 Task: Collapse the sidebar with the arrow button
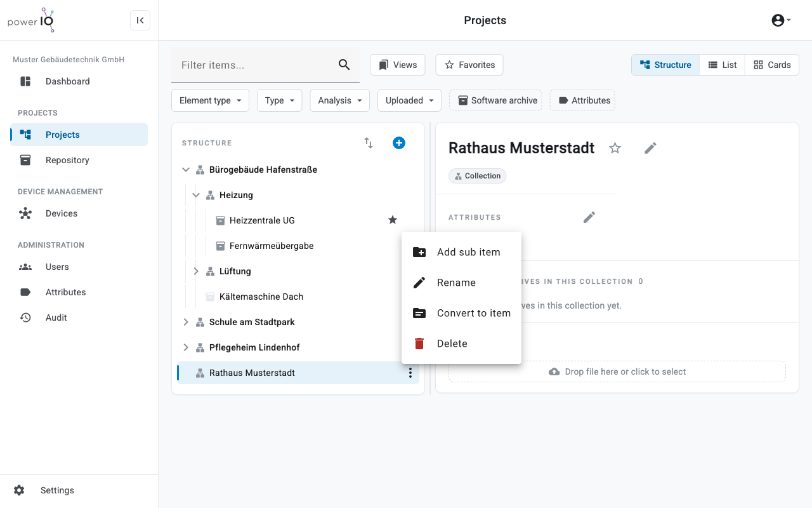140,20
